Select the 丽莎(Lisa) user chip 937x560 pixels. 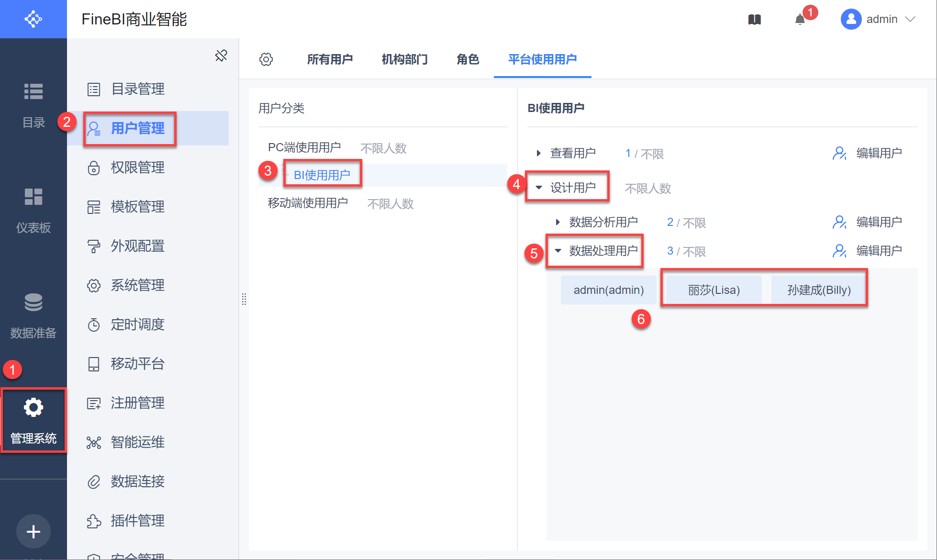click(x=714, y=290)
